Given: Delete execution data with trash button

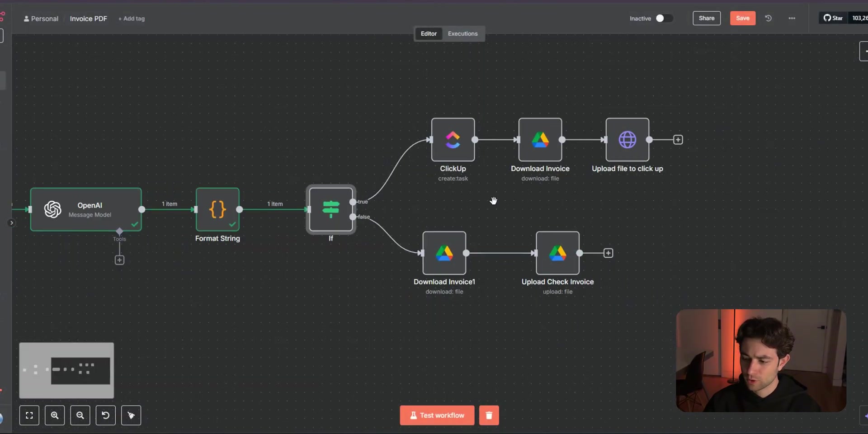Looking at the screenshot, I should click(489, 415).
